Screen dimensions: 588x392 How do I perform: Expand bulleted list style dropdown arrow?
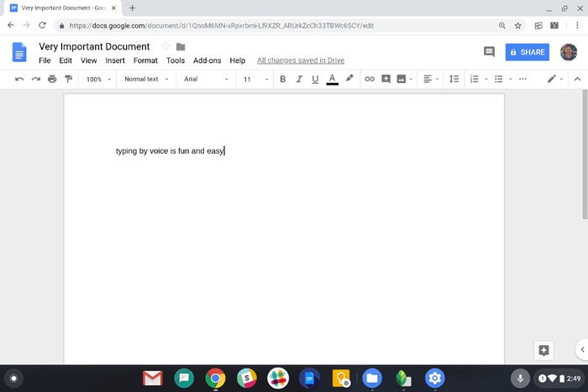(511, 79)
